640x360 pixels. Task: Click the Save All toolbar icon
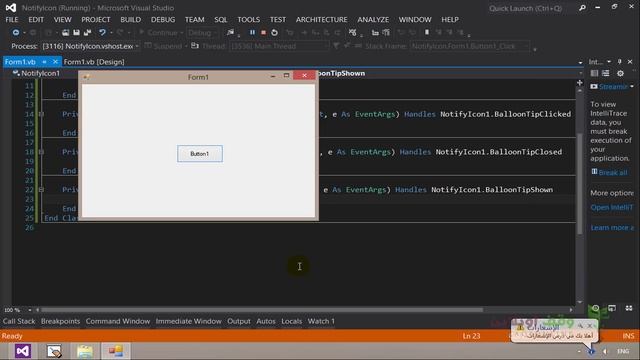click(x=87, y=32)
